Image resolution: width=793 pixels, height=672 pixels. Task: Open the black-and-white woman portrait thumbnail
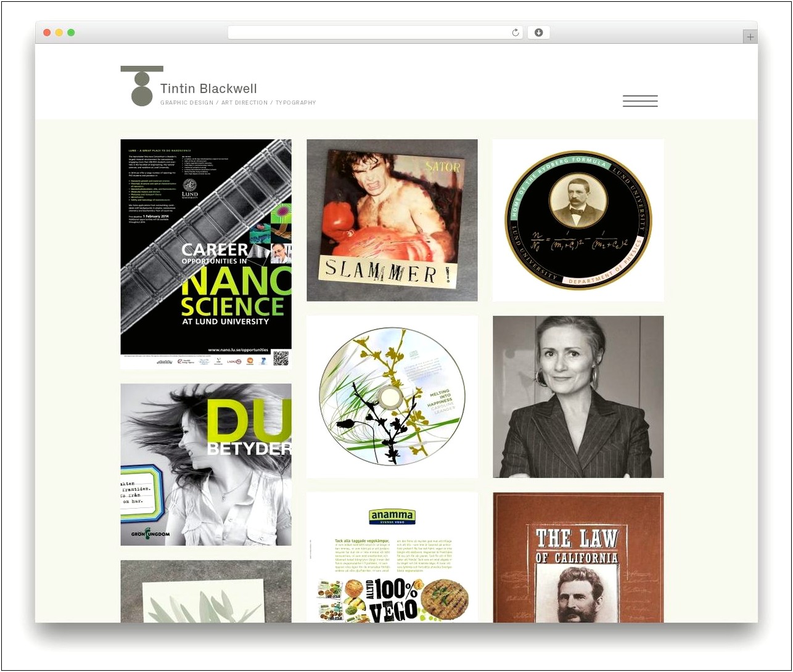point(578,396)
